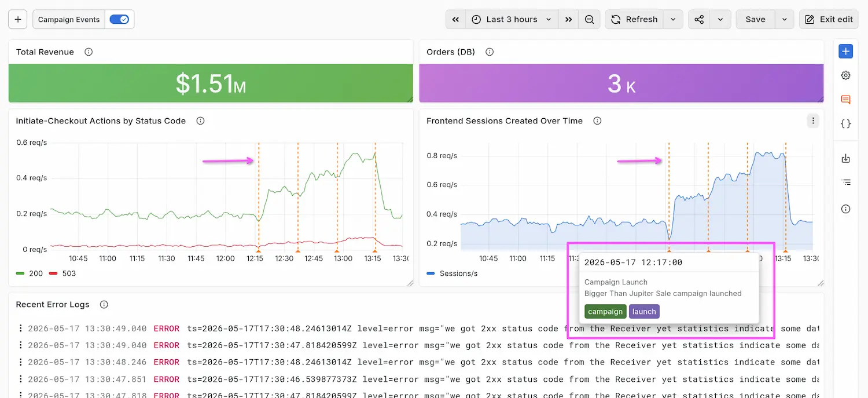Click info icon beside Initiate-Checkout Actions title

[200, 121]
